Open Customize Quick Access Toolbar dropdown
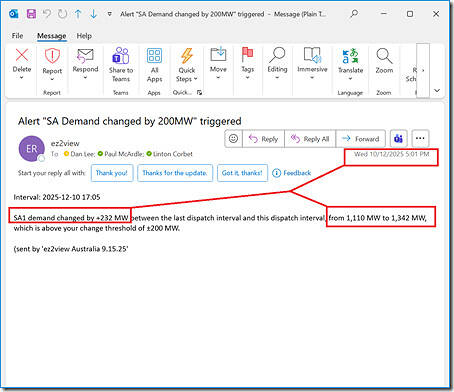 point(109,14)
